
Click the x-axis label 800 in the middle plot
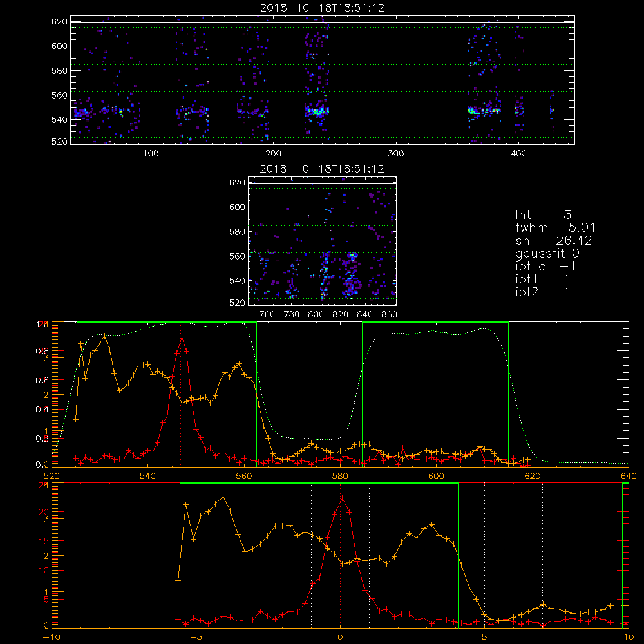316,315
